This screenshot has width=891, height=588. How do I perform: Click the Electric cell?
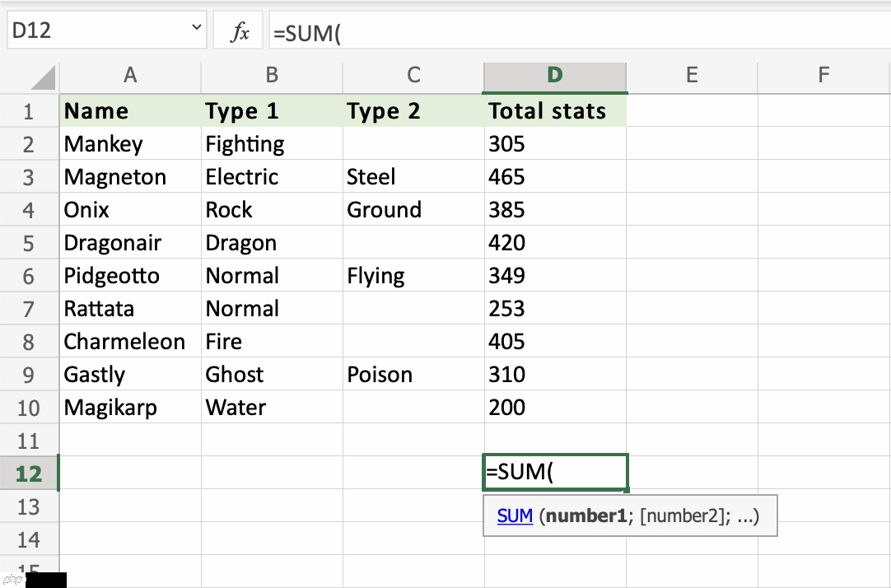click(x=272, y=177)
